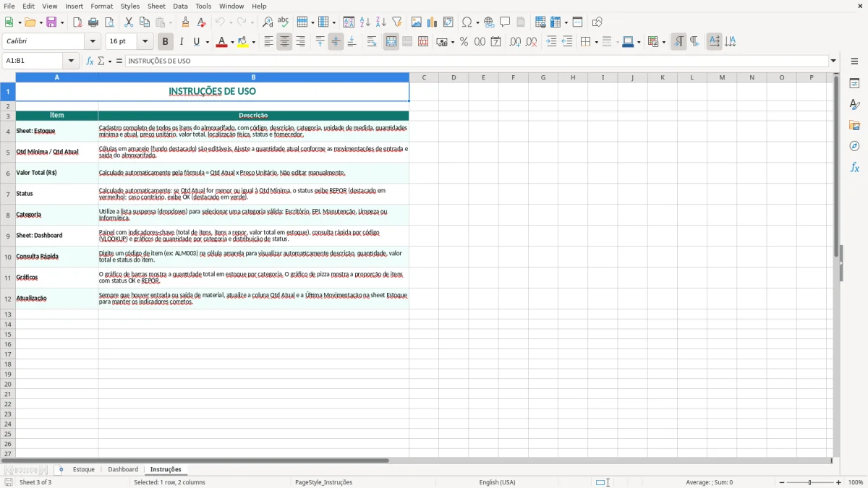Apply yellow background color swatch
The height and width of the screenshot is (488, 868).
point(243,42)
